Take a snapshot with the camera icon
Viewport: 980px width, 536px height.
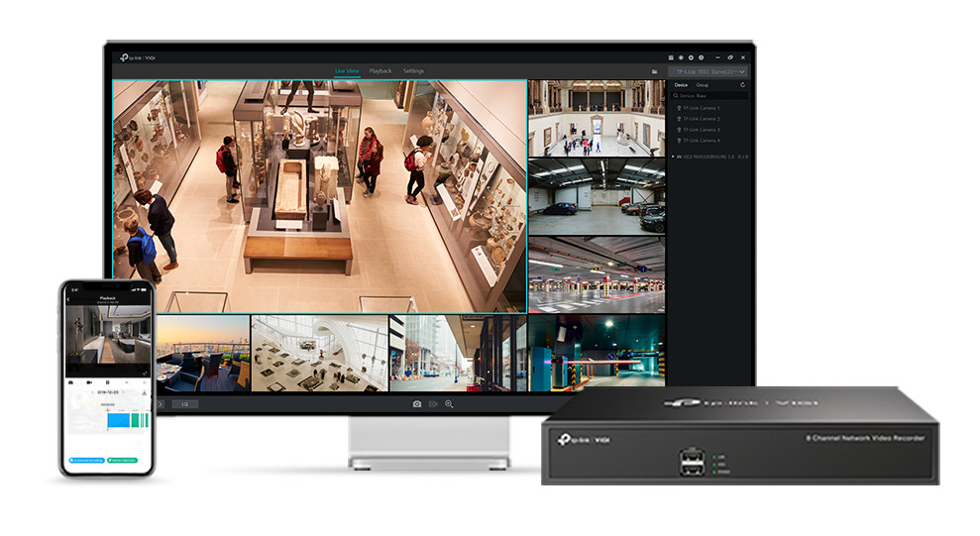417,404
